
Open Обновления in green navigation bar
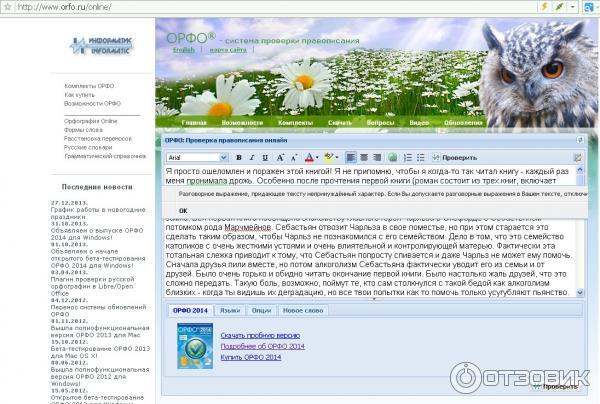tap(463, 122)
